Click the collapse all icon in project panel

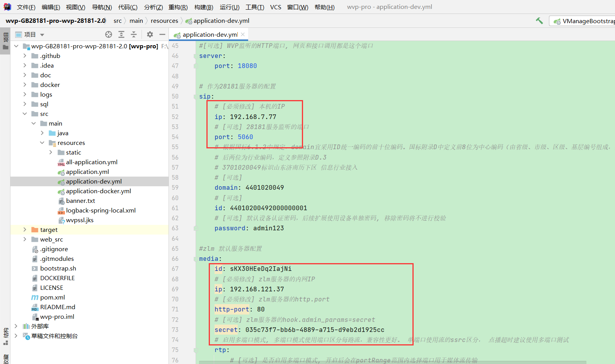134,34
